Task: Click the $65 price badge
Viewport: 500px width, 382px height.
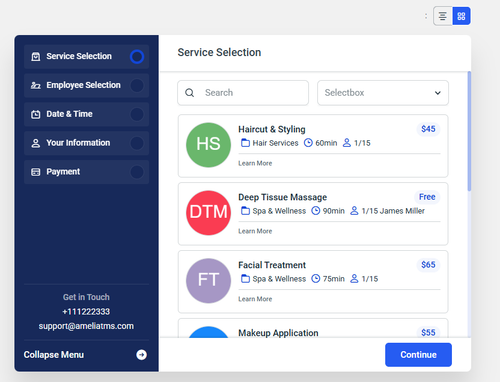Action: [x=428, y=265]
